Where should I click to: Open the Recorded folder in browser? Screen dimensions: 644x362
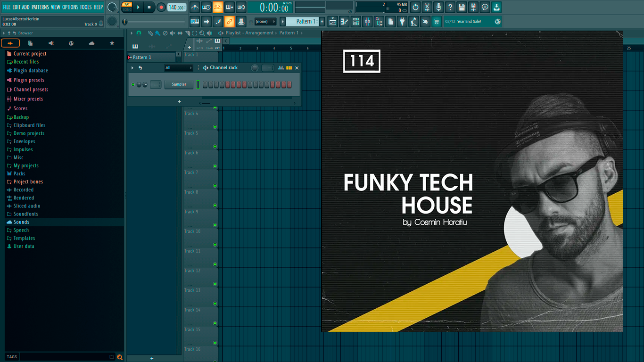[20, 190]
